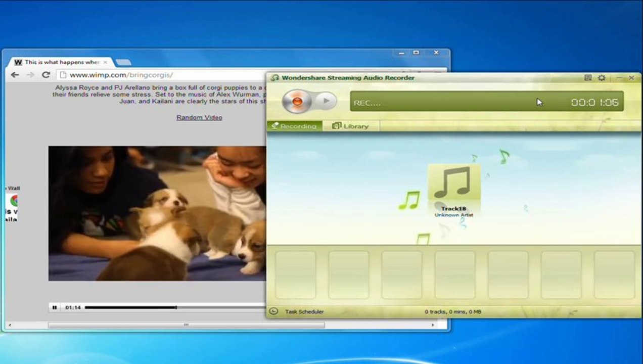Minimize the Chrome window
The image size is (643, 364).
[400, 53]
